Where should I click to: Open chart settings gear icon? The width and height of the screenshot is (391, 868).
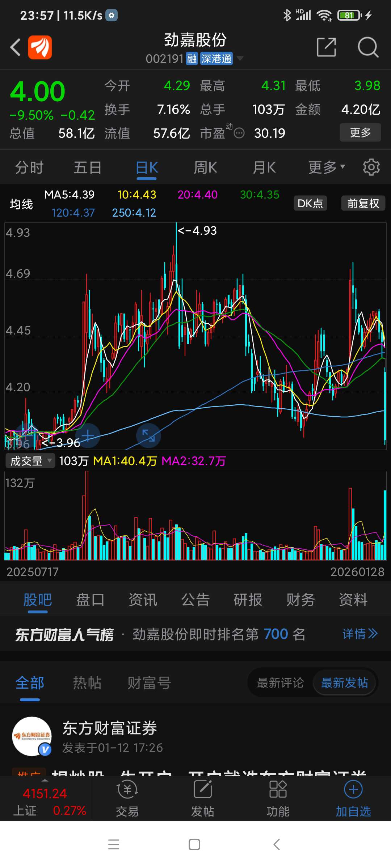tap(371, 167)
